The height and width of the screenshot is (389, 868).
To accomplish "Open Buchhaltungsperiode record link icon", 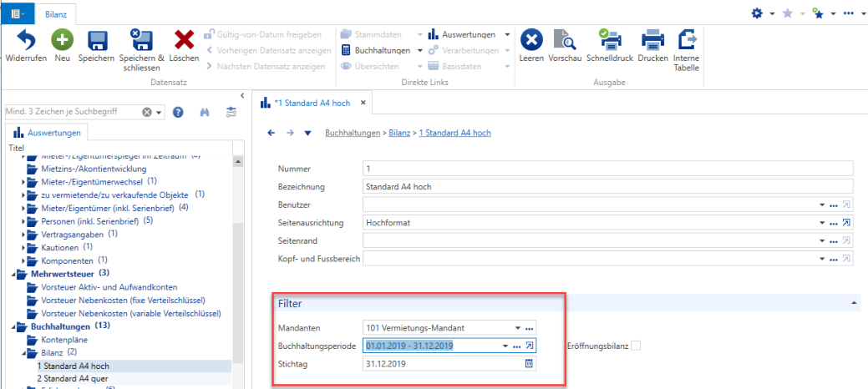I will (529, 346).
